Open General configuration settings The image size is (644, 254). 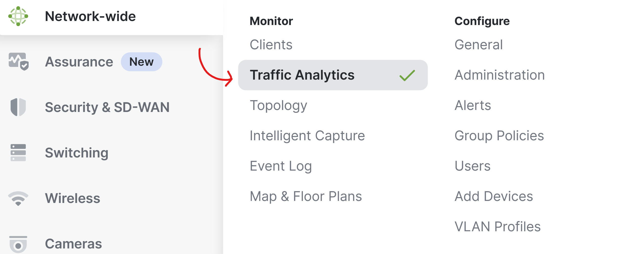coord(478,45)
